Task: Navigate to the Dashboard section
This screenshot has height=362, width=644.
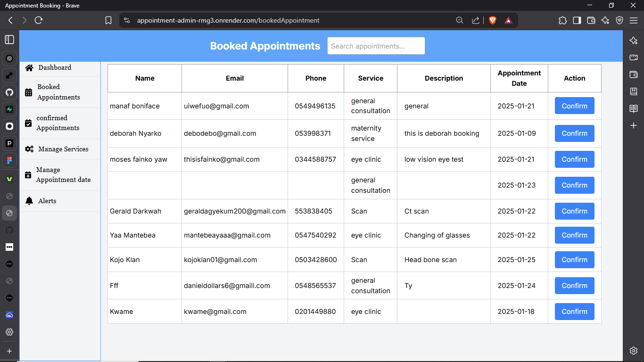Action: (x=54, y=67)
